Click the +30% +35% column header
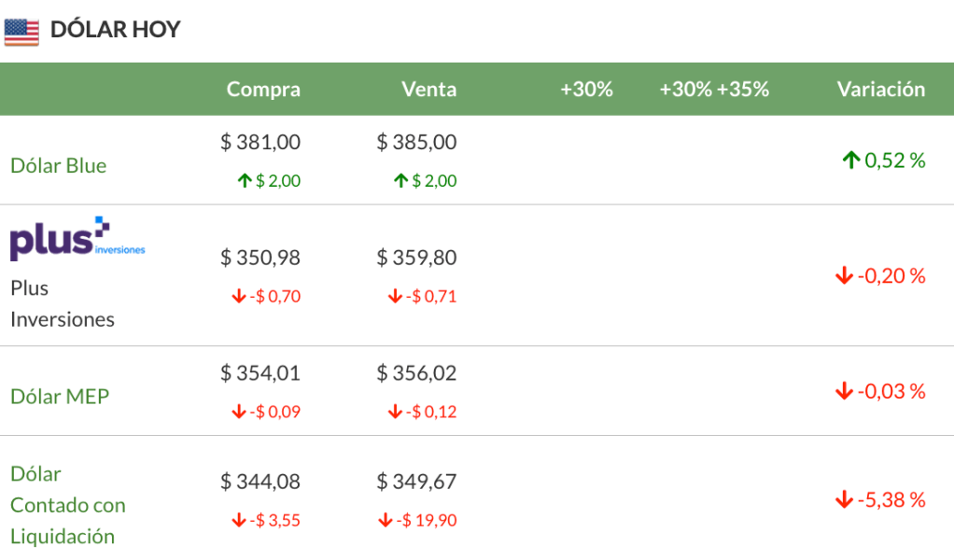The height and width of the screenshot is (560, 954). pos(714,90)
